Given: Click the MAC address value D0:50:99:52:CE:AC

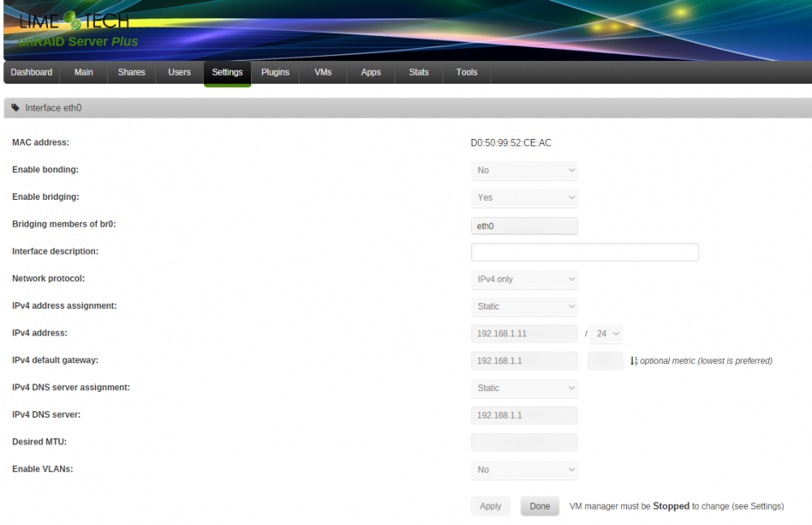Looking at the screenshot, I should pos(511,143).
